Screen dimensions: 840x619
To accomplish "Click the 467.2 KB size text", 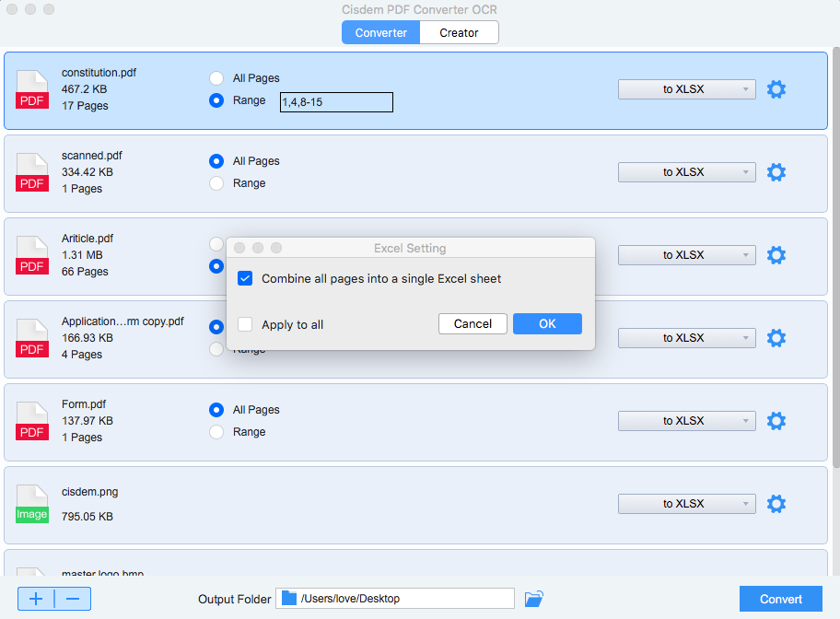I will pyautogui.click(x=84, y=89).
